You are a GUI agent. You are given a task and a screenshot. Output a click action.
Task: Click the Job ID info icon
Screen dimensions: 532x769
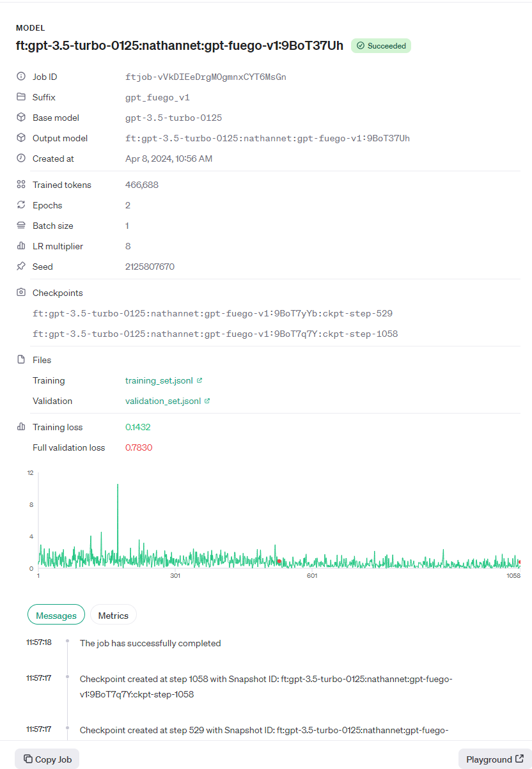pyautogui.click(x=21, y=77)
